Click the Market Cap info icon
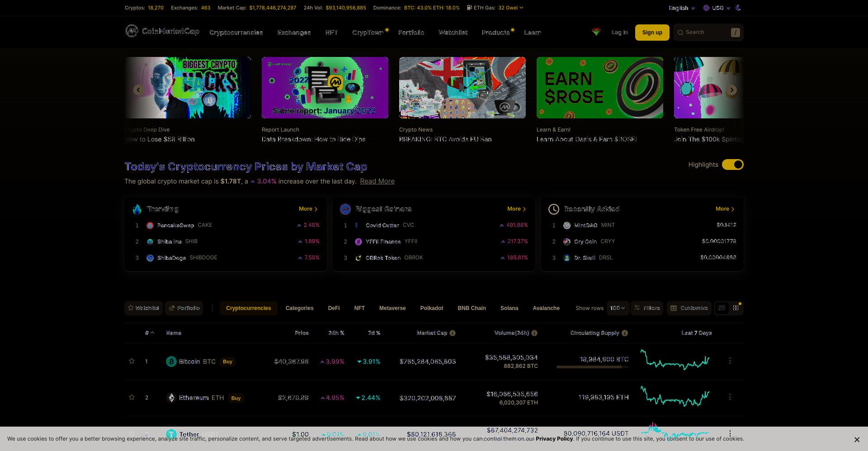The height and width of the screenshot is (451, 868). coord(453,333)
